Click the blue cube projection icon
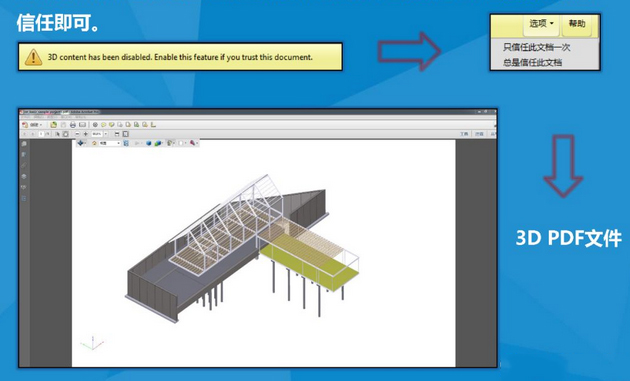This screenshot has height=381, width=630. pyautogui.click(x=149, y=143)
